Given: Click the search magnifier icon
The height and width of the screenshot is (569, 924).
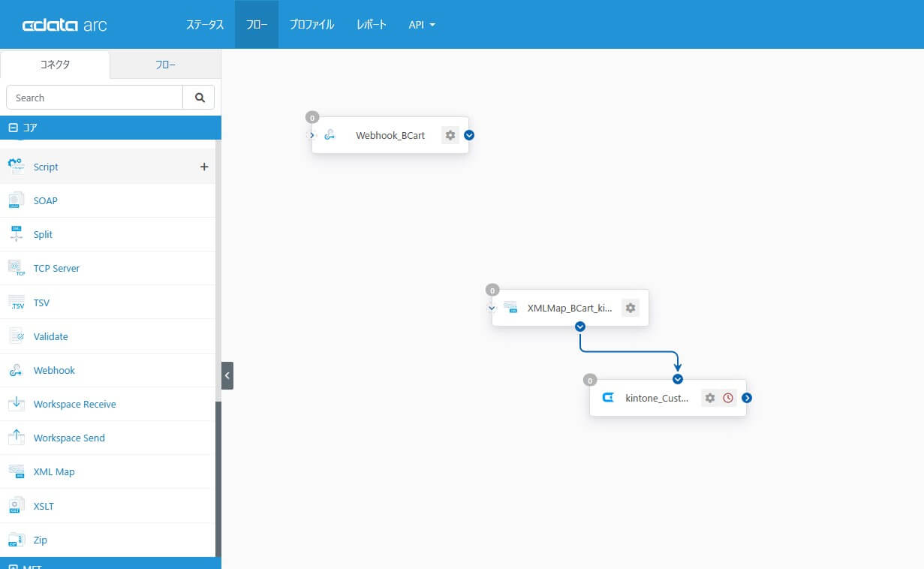Looking at the screenshot, I should click(199, 98).
